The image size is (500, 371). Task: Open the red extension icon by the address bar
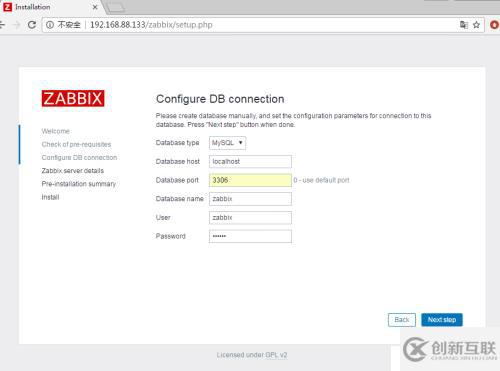tap(495, 25)
